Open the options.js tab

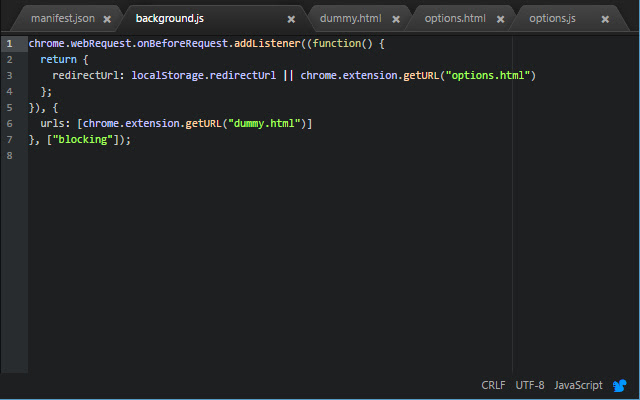[x=552, y=19]
